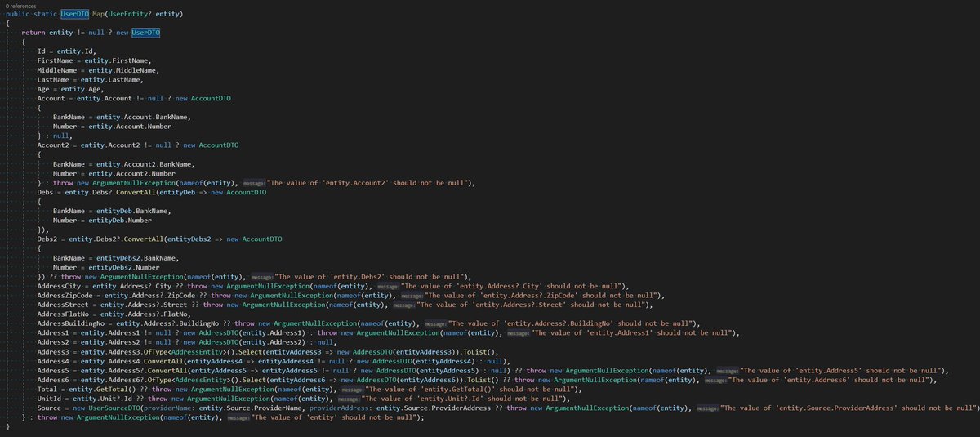Click 'Number = entity.Account2.Number' line
980x437 pixels.
point(113,175)
